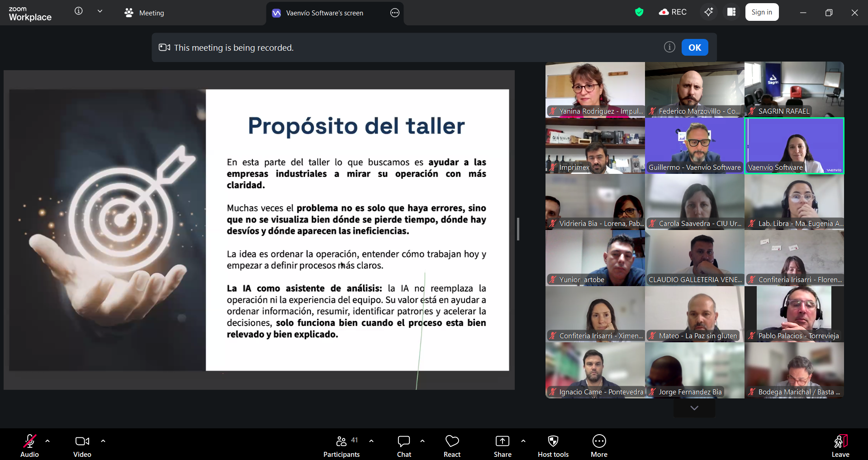Select the Vaenvío Software's screen tab
Image resolution: width=868 pixels, height=460 pixels.
click(324, 13)
